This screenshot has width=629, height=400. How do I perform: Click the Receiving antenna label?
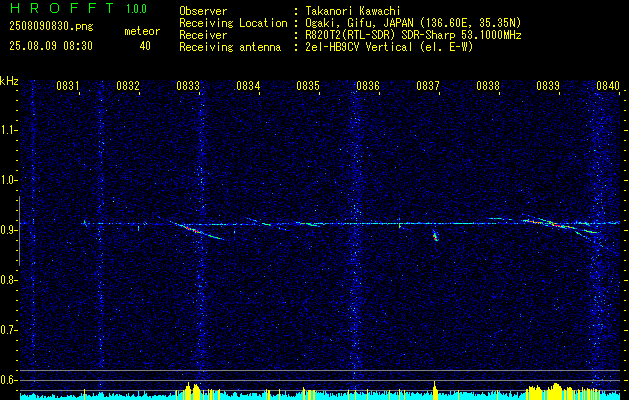coord(230,47)
